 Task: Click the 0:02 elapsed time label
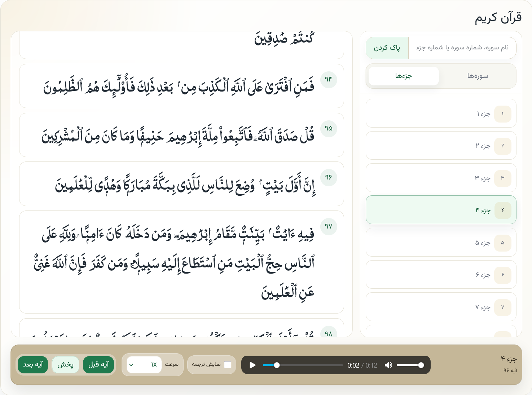click(x=353, y=365)
